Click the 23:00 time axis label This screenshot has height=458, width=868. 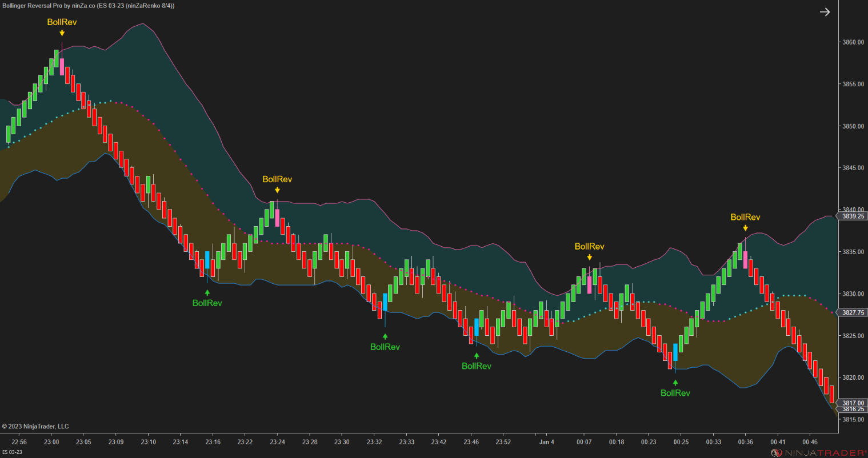pyautogui.click(x=51, y=441)
